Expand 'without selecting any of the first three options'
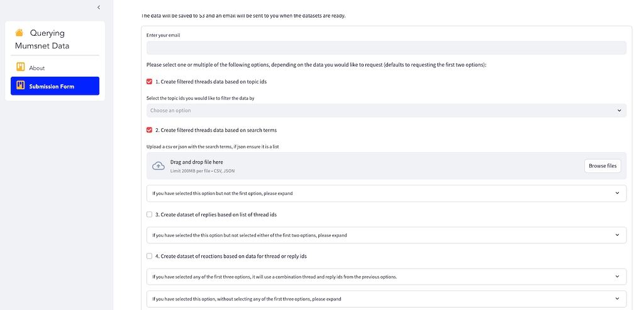This screenshot has width=644, height=310. pos(387,299)
